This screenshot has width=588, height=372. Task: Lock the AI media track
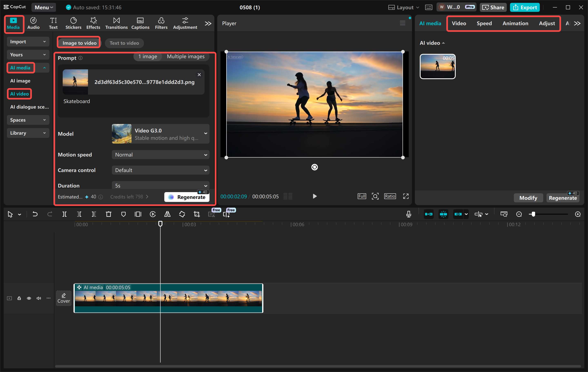19,298
